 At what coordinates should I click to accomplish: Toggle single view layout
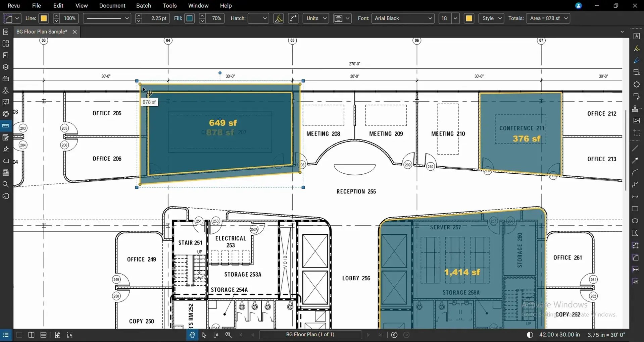point(19,335)
